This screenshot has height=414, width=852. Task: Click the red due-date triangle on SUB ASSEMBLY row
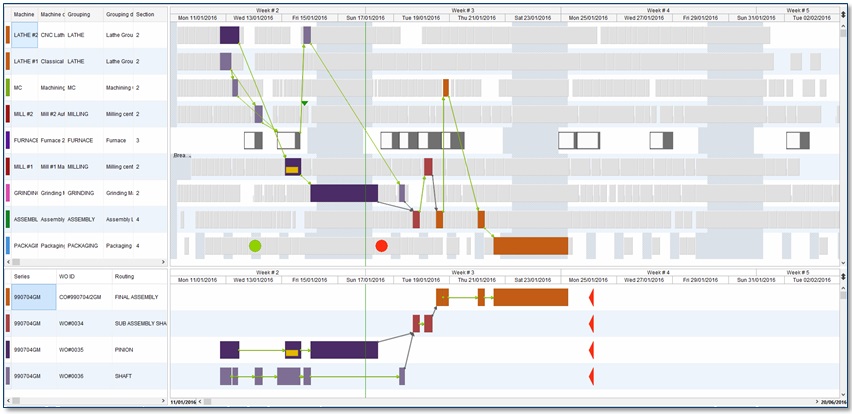[591, 323]
